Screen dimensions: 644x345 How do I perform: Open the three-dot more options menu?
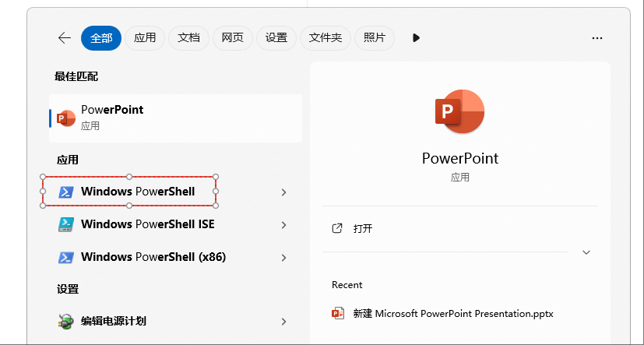[597, 37]
